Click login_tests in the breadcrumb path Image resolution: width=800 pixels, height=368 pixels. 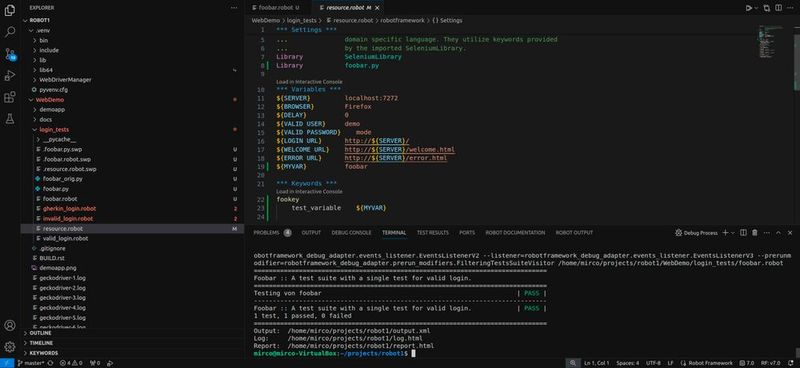pyautogui.click(x=302, y=20)
